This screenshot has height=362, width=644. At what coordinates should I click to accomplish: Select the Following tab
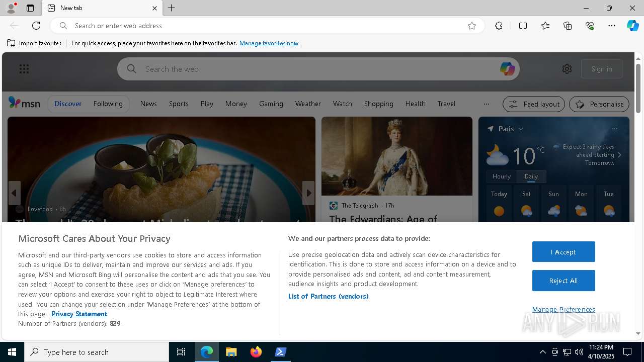click(x=108, y=104)
